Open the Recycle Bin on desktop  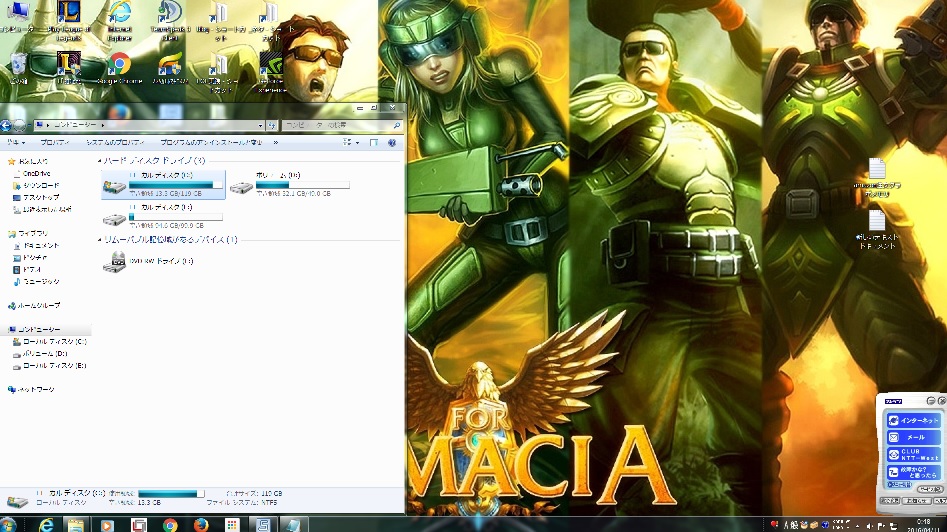(x=18, y=65)
